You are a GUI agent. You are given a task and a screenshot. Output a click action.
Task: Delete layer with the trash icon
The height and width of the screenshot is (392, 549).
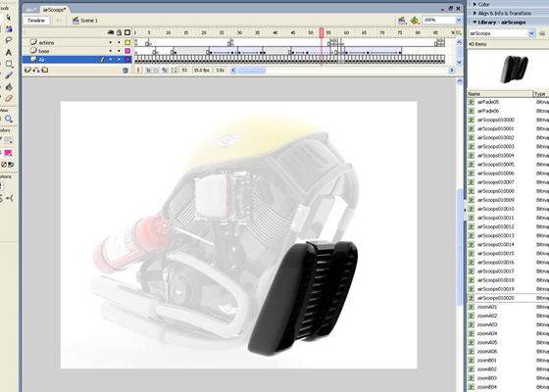[125, 71]
